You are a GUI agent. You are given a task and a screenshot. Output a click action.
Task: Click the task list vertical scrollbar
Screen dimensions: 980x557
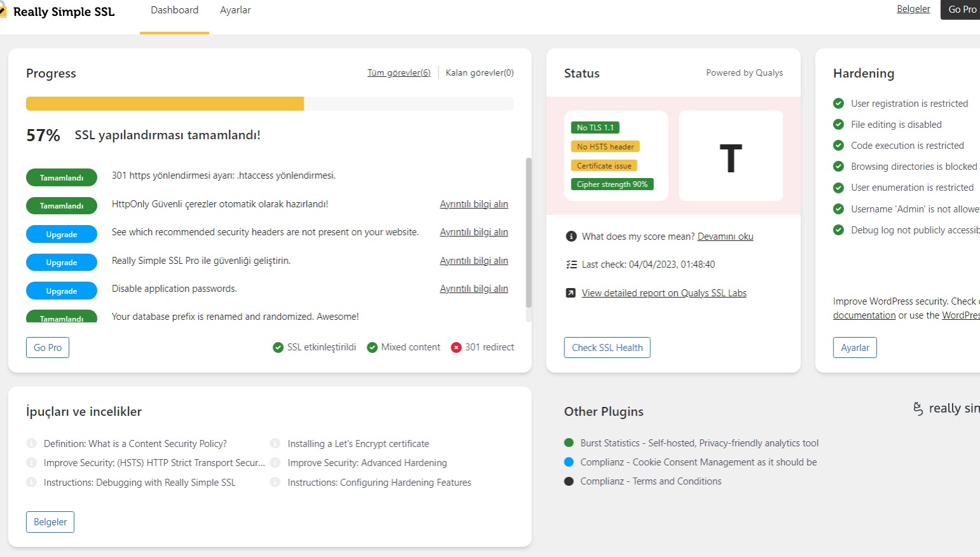[x=528, y=232]
